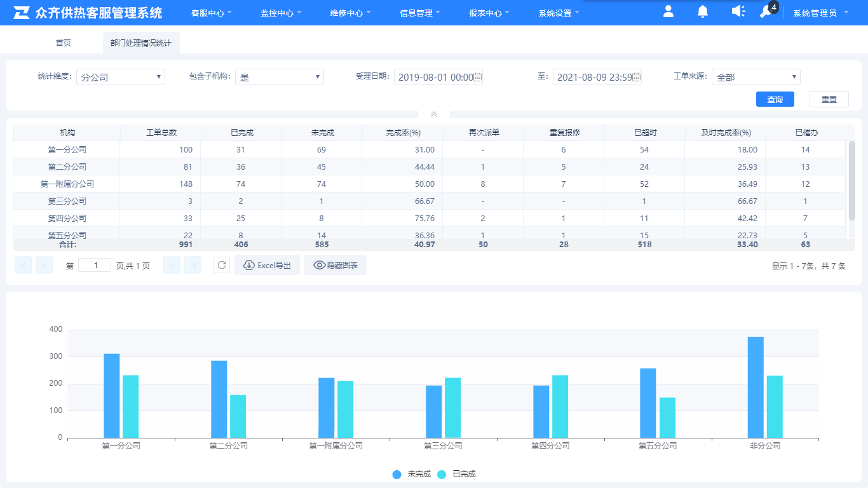
Task: Collapse the filter panel chevron
Action: pyautogui.click(x=434, y=114)
